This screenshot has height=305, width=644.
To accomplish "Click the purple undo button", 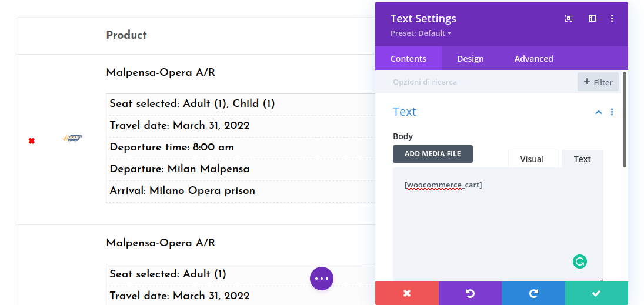I will [x=470, y=293].
